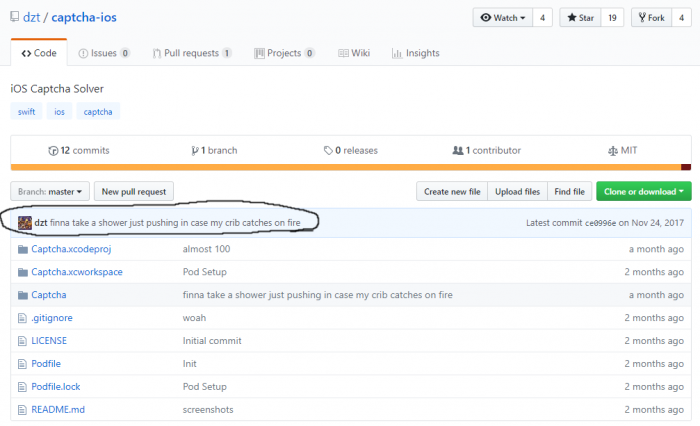Screen dimensions: 700x426
Task: Open the 'woah' commit message
Action: coord(194,318)
